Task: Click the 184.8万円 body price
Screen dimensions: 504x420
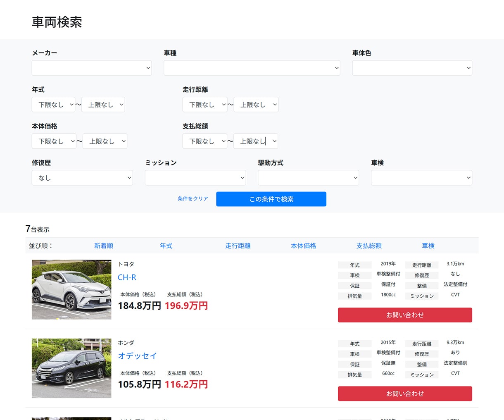Action: (139, 306)
